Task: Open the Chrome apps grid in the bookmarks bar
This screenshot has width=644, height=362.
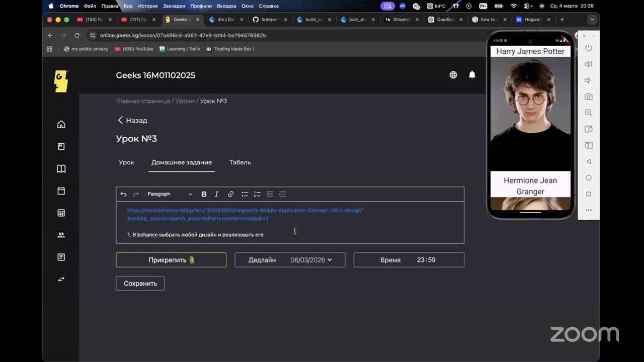Action: [49, 49]
